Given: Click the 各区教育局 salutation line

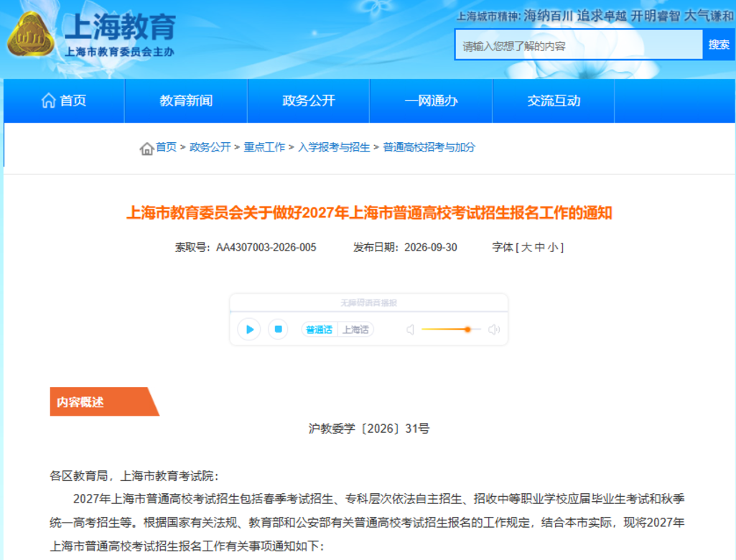Looking at the screenshot, I should [134, 476].
